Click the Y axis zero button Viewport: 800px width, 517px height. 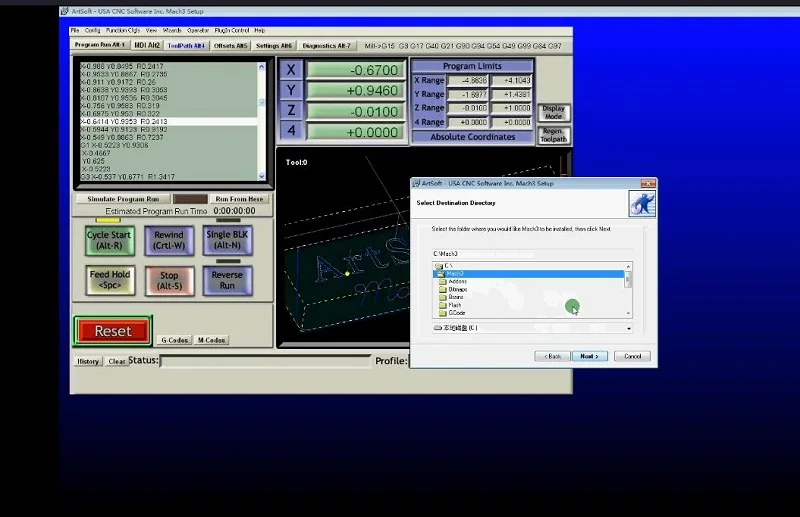point(291,90)
